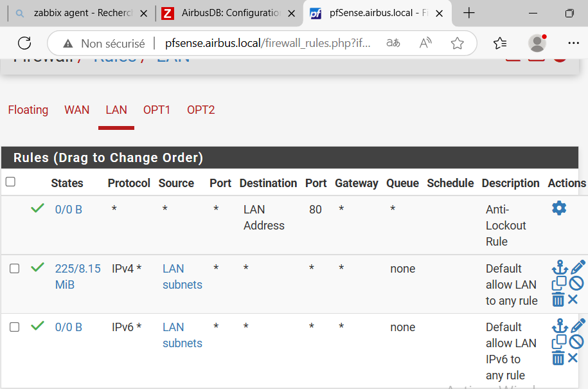588x389 pixels.
Task: Check the IPv6 LAN rule checkbox
Action: point(14,327)
